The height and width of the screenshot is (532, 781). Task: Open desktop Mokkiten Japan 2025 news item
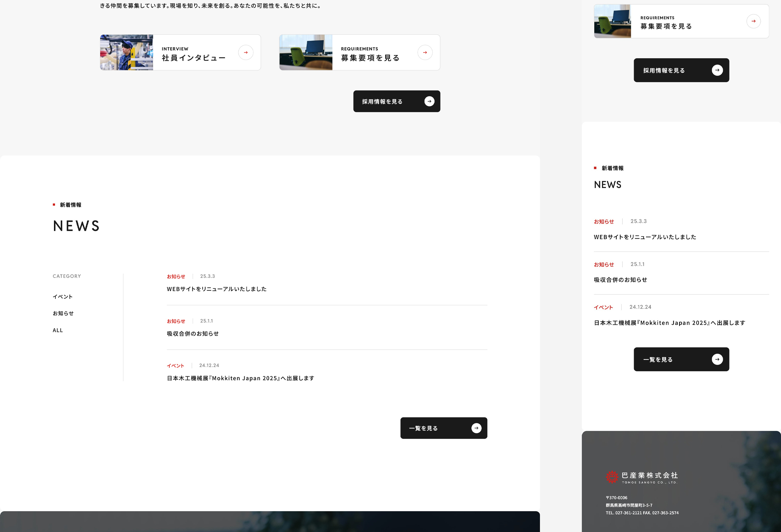[x=240, y=378]
